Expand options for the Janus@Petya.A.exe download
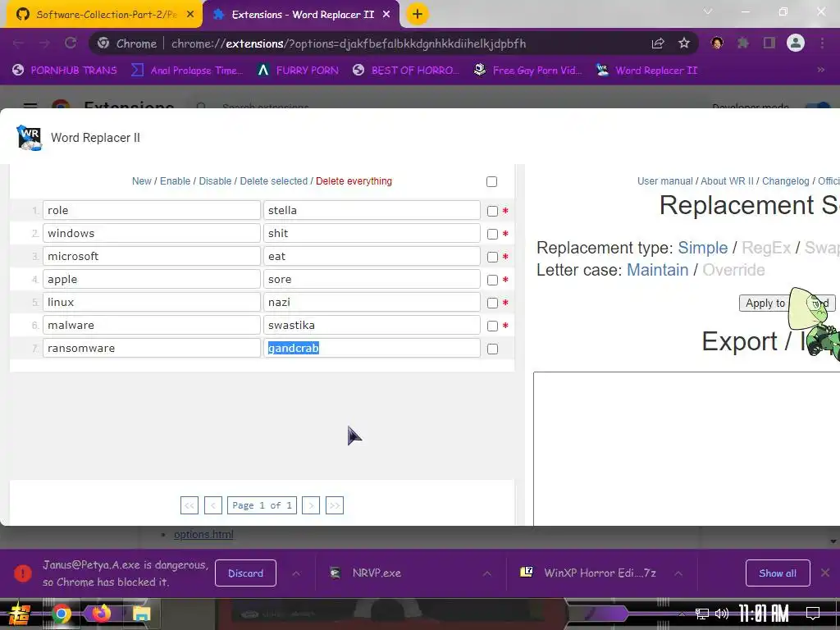The image size is (840, 630). [x=296, y=573]
